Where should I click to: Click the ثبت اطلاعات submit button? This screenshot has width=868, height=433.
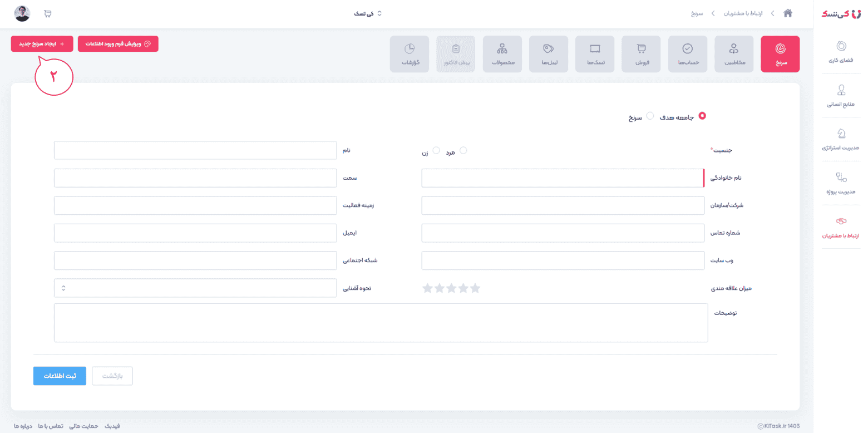click(60, 376)
